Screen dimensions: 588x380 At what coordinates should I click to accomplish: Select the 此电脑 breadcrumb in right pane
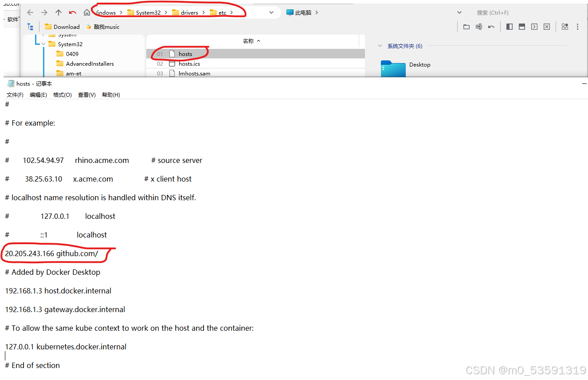(x=299, y=12)
